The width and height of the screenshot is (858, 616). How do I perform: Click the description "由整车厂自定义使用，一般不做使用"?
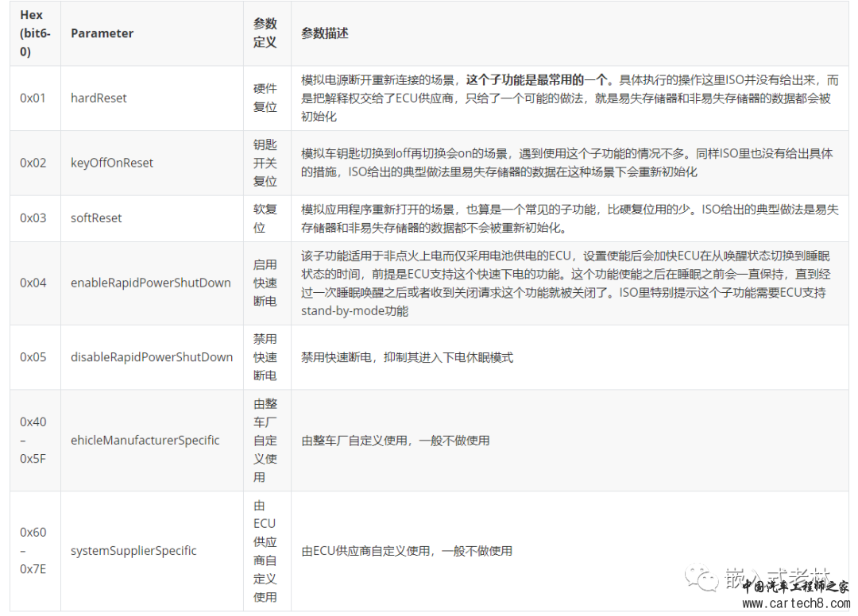[x=395, y=441]
